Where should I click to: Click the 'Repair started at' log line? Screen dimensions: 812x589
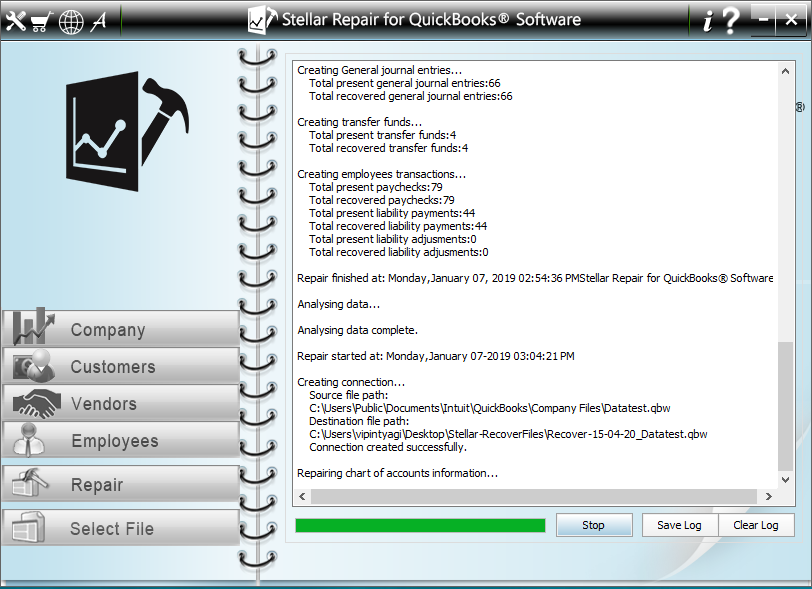coord(436,356)
